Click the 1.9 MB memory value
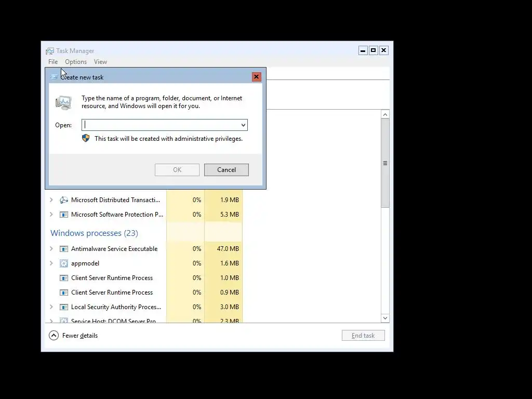Image resolution: width=532 pixels, height=399 pixels. point(229,200)
